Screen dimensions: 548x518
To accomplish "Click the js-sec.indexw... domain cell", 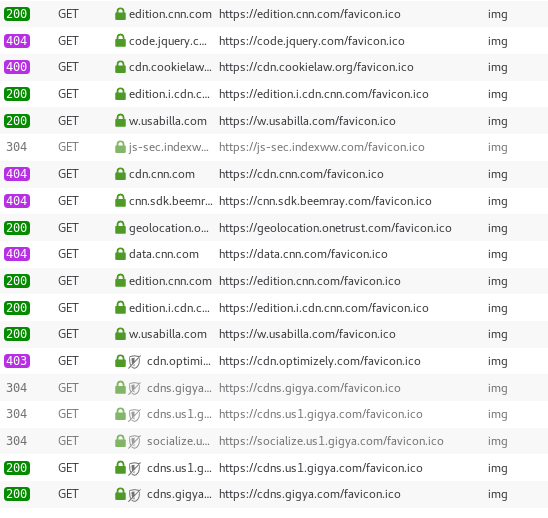I will point(169,148).
